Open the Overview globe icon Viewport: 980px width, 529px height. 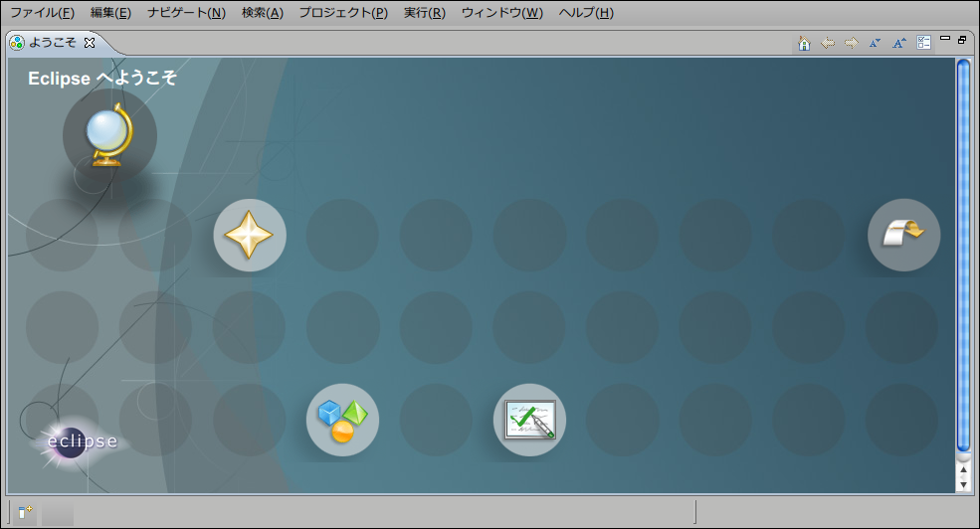coord(109,135)
